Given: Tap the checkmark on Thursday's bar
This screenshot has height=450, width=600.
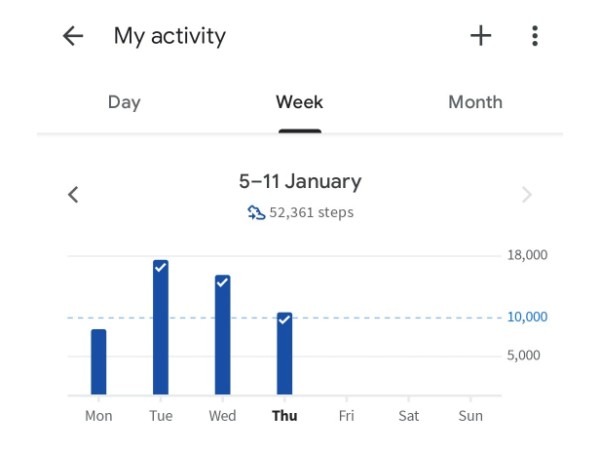Looking at the screenshot, I should [x=284, y=319].
